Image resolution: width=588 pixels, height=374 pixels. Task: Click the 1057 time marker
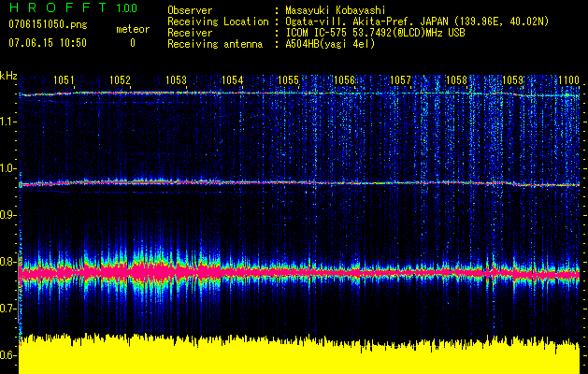point(400,79)
